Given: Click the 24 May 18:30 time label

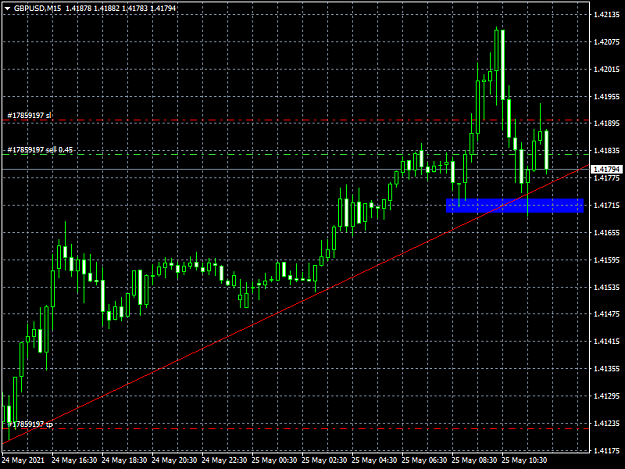Looking at the screenshot, I should 124,460.
